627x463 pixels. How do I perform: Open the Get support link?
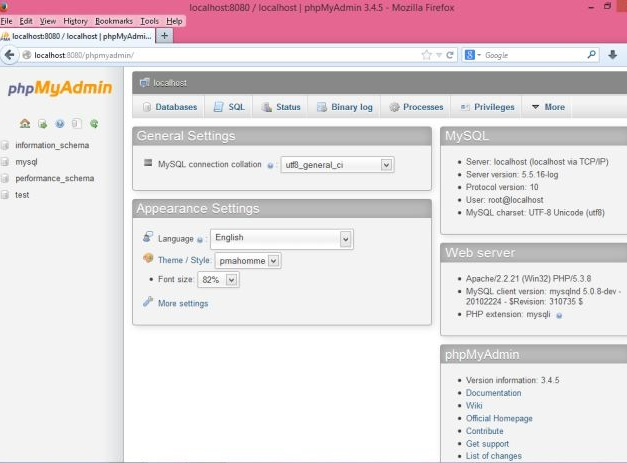click(x=487, y=444)
